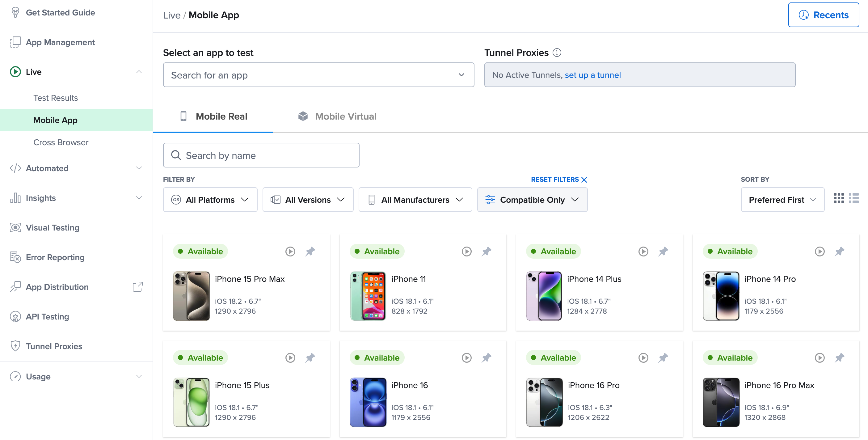Click the Search by name field

pos(261,155)
